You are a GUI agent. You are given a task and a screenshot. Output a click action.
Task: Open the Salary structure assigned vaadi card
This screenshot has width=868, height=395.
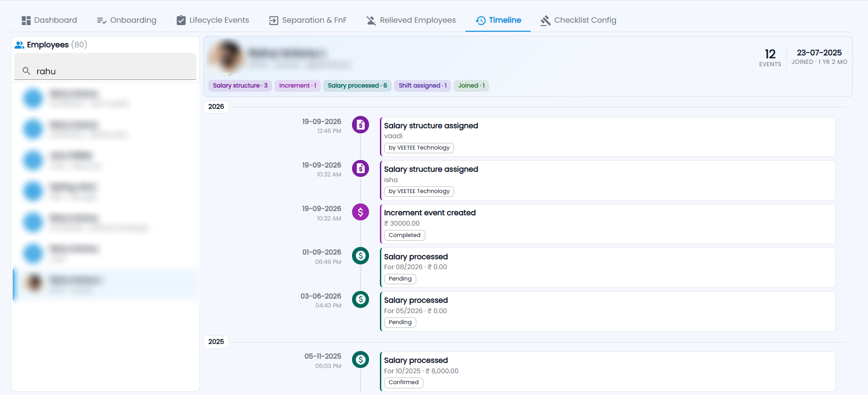pos(608,137)
